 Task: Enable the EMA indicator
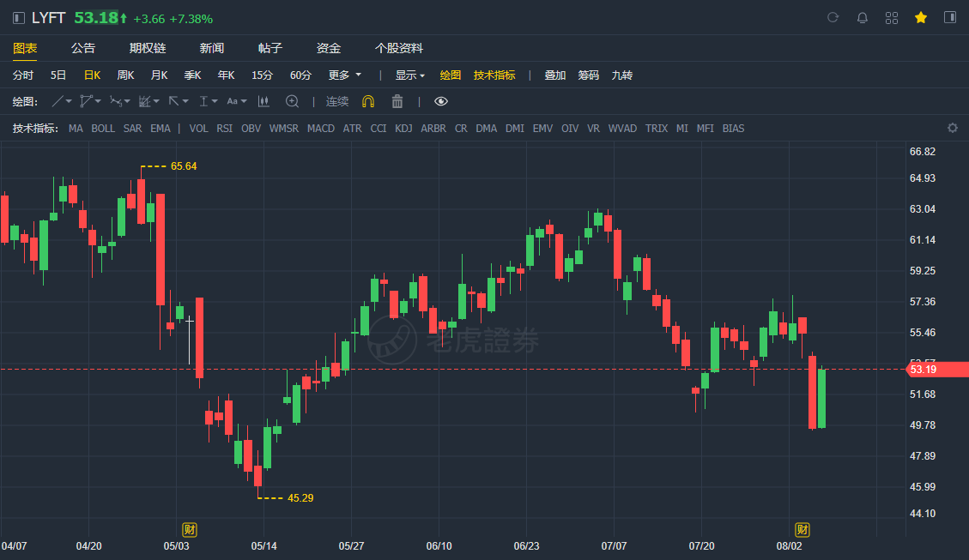click(160, 129)
